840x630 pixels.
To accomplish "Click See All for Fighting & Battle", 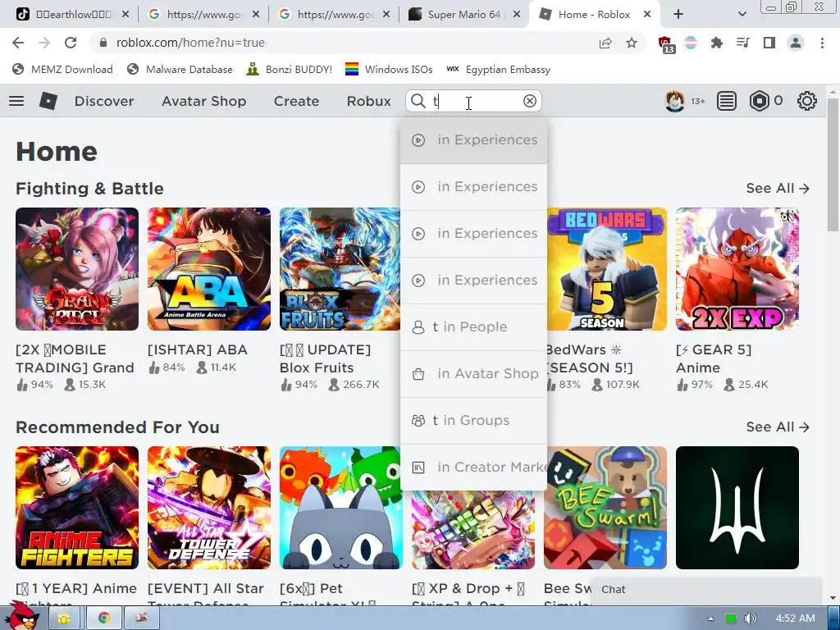I will (778, 188).
